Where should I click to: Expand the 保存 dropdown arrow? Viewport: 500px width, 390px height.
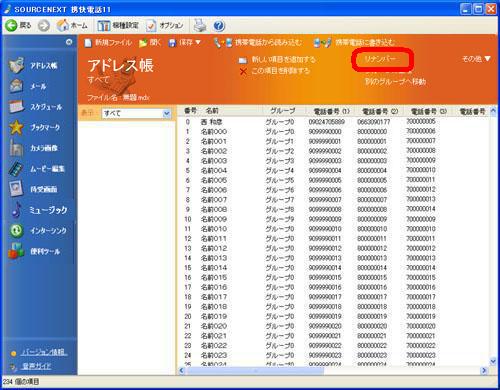[198, 42]
